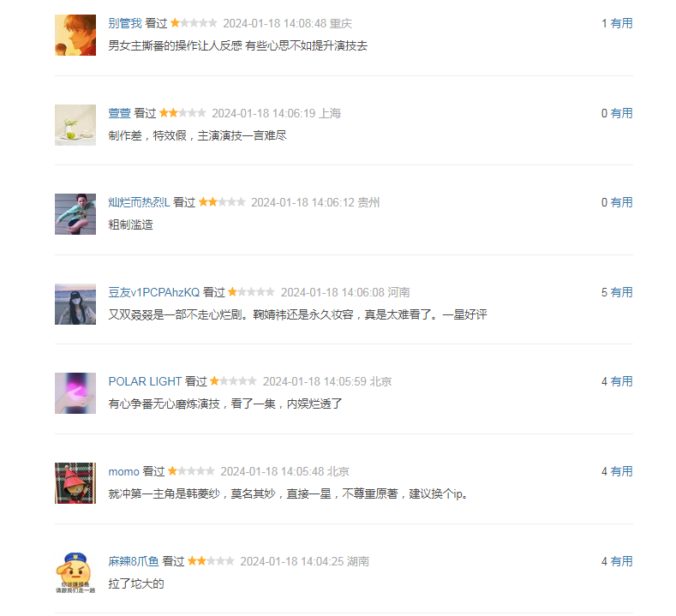The width and height of the screenshot is (676, 616).
Task: Click momo's red hat doll avatar
Action: tap(75, 483)
